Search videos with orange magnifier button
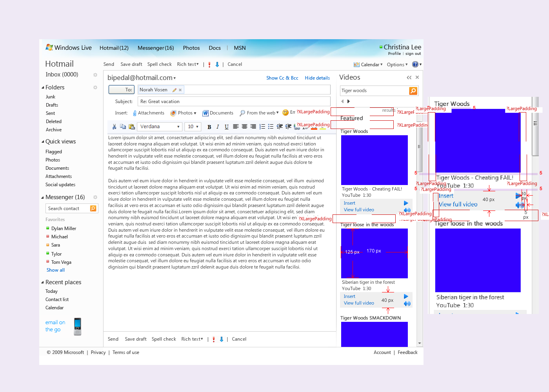The height and width of the screenshot is (392, 549). pos(413,91)
